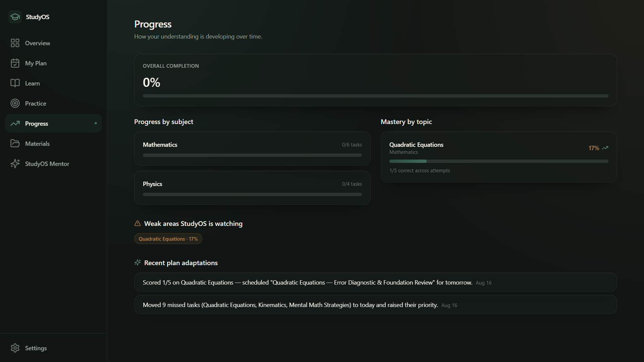Viewport: 644px width, 362px height.
Task: Click the '0/6 tasks' count
Action: point(352,145)
